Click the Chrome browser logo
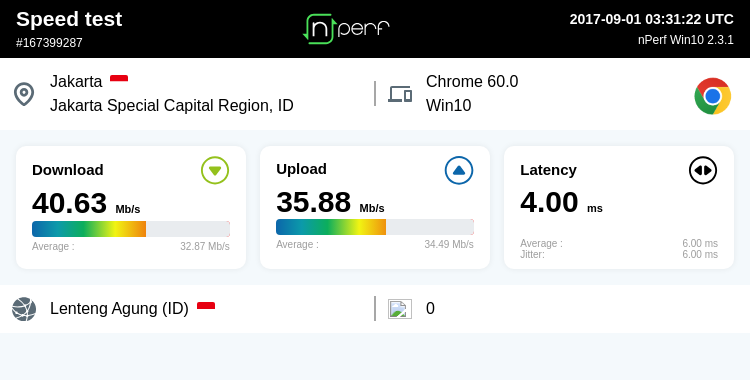The image size is (750, 380). pyautogui.click(x=713, y=96)
